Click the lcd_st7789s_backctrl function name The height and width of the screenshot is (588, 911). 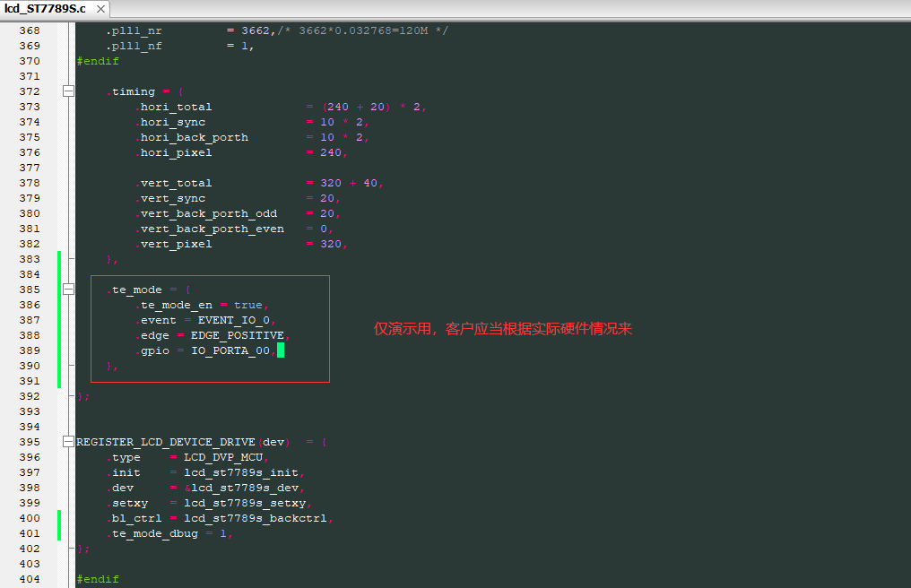point(256,518)
